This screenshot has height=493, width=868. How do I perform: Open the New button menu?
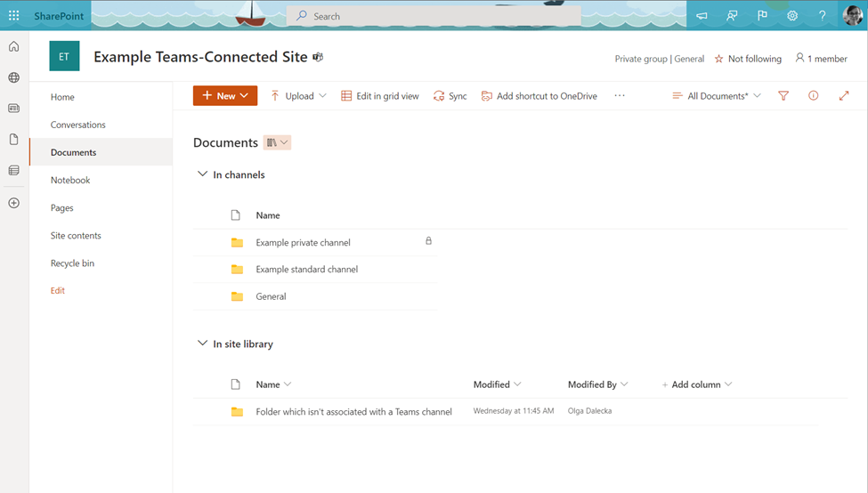(x=225, y=96)
